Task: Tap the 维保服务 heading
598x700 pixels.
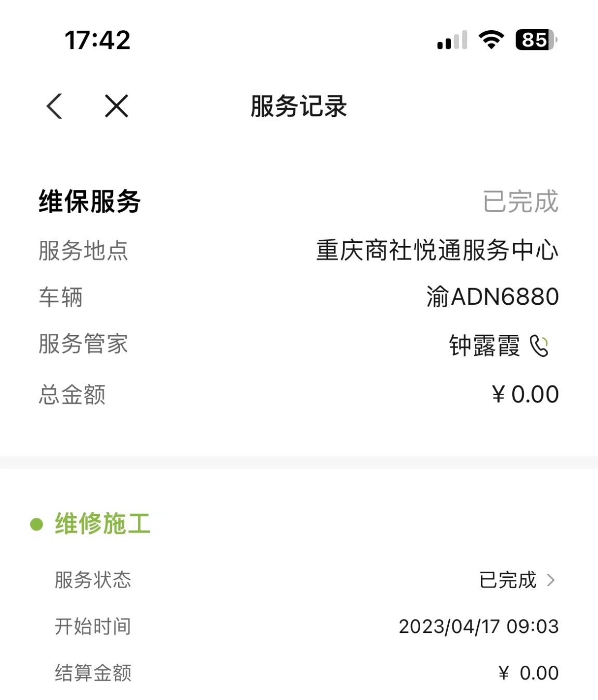Action: [89, 201]
